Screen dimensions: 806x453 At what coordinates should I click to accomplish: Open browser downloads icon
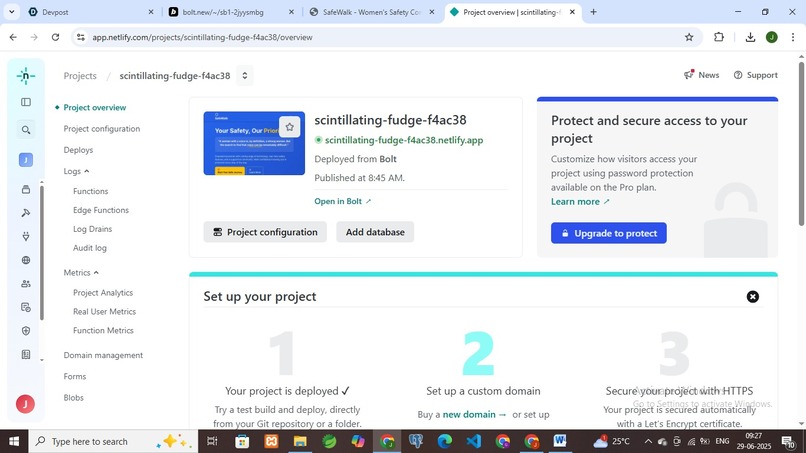[x=750, y=37]
